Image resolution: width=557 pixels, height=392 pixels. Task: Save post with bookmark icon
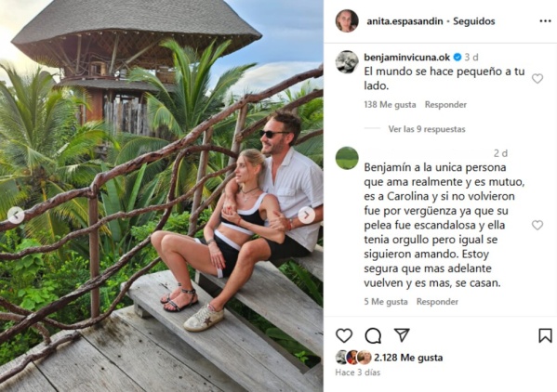[545, 335]
